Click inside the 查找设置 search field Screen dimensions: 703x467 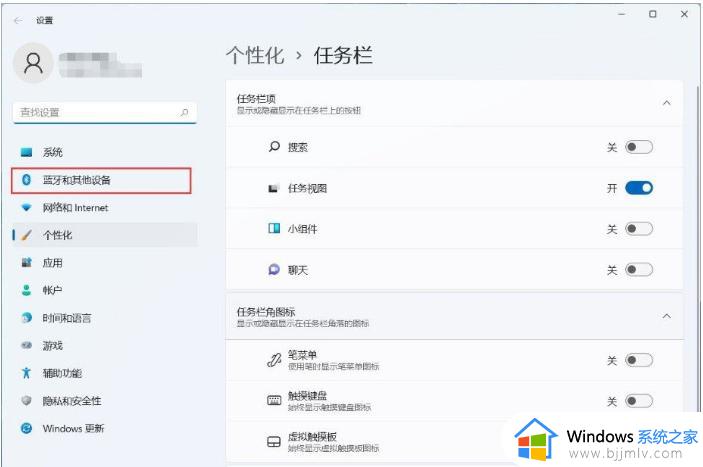[x=105, y=112]
